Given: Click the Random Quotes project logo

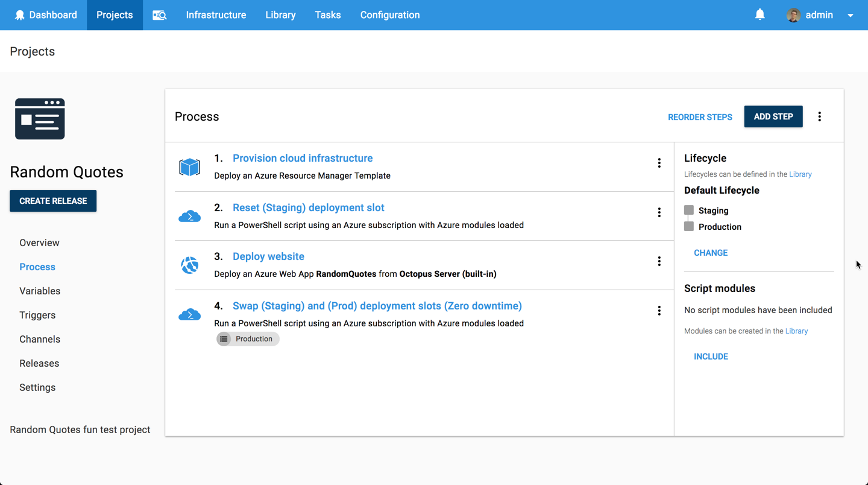Looking at the screenshot, I should point(40,119).
